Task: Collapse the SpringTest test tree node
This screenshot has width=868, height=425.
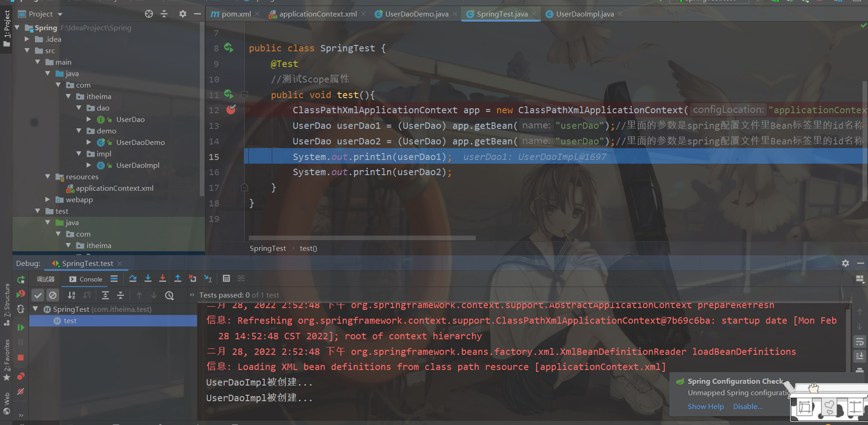Action: pos(35,309)
